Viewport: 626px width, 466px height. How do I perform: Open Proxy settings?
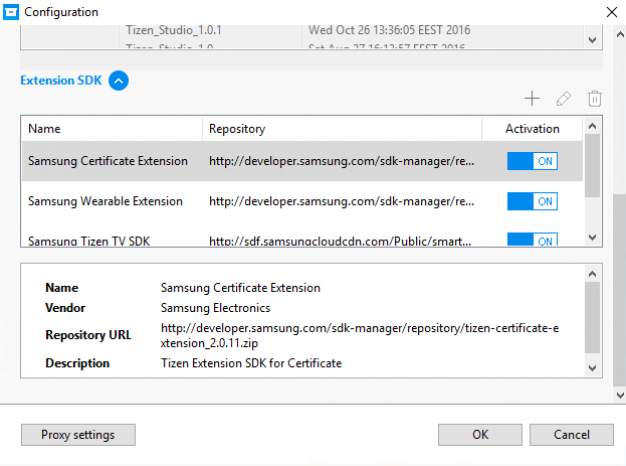coord(78,435)
